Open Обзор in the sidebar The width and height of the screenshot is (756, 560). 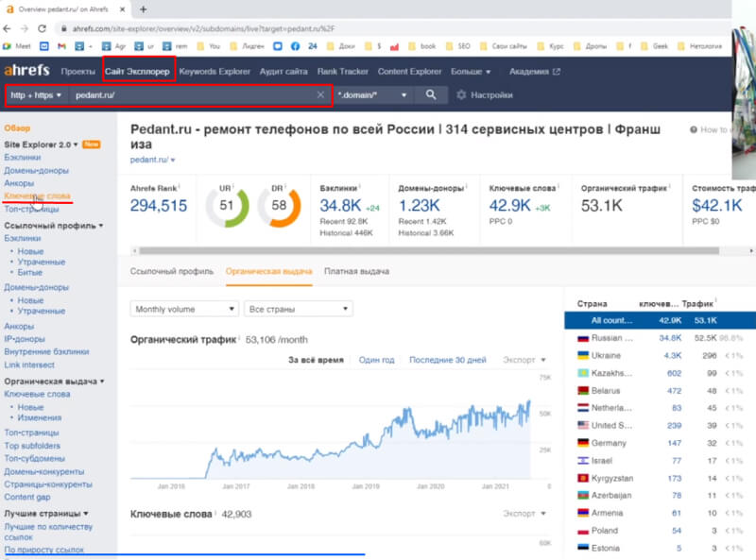17,128
